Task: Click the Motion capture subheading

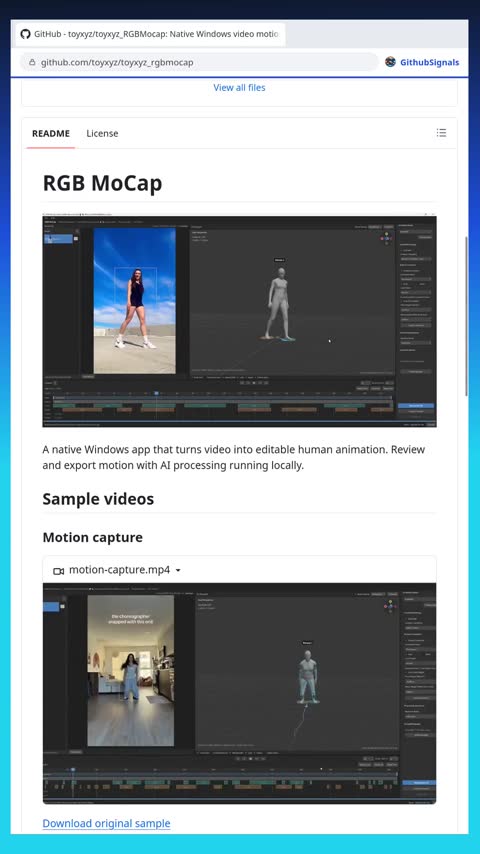Action: [93, 538]
